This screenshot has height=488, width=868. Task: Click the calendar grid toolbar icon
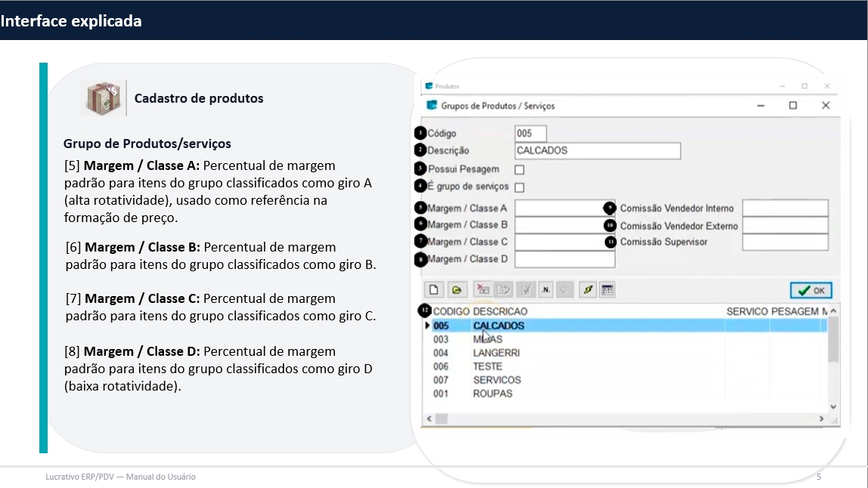pos(606,290)
